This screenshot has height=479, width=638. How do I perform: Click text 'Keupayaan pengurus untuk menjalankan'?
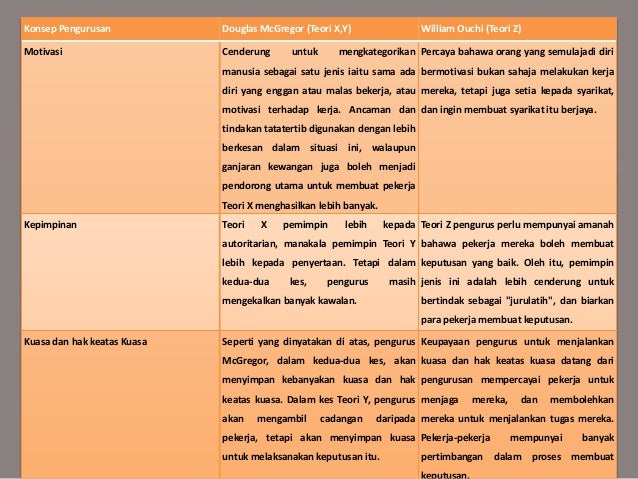pyautogui.click(x=517, y=341)
